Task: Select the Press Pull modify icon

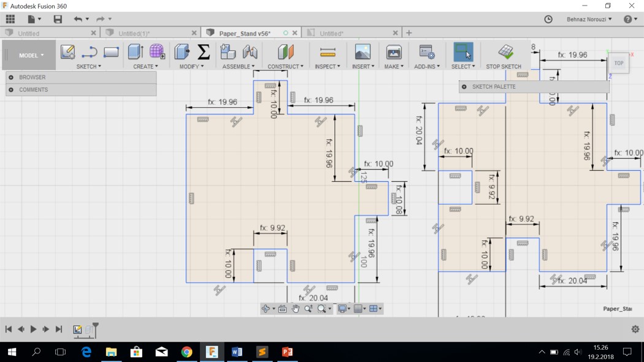Action: click(182, 52)
